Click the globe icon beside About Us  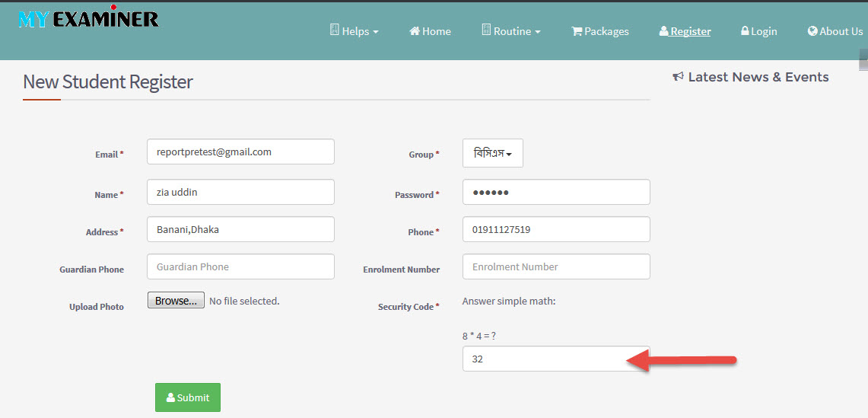[812, 31]
